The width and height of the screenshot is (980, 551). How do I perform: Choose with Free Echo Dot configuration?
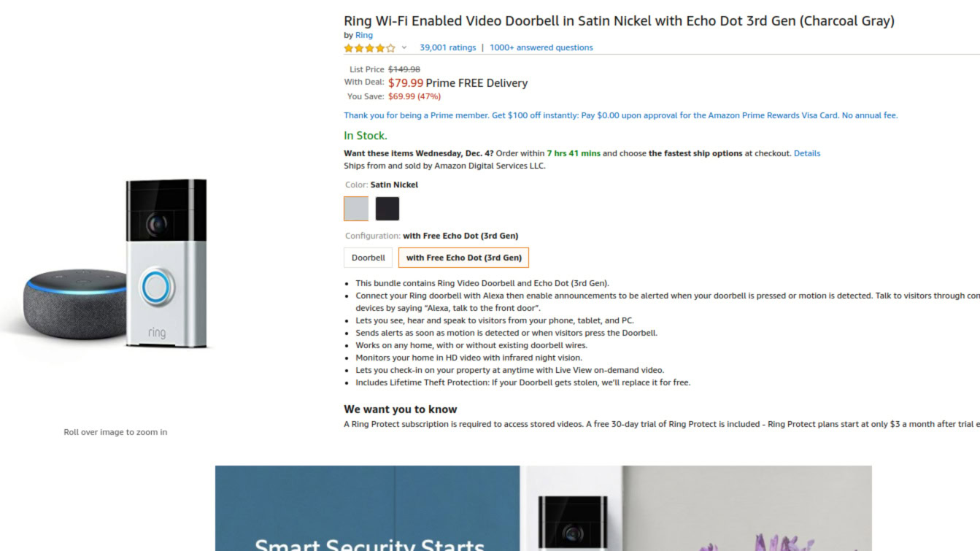(464, 258)
